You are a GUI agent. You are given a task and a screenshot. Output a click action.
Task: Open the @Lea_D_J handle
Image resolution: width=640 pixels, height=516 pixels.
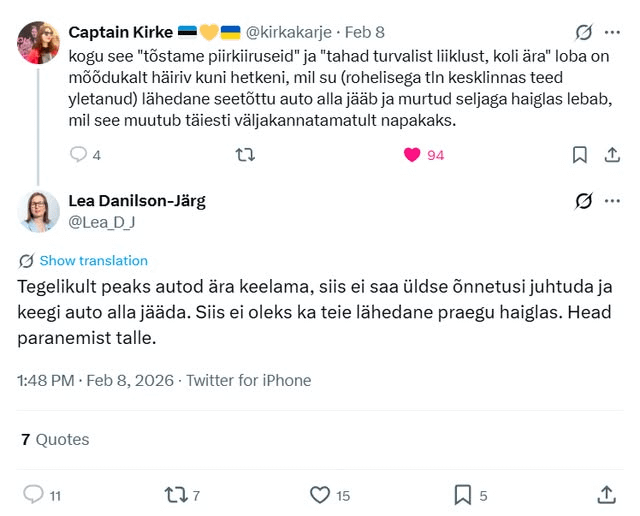(101, 221)
